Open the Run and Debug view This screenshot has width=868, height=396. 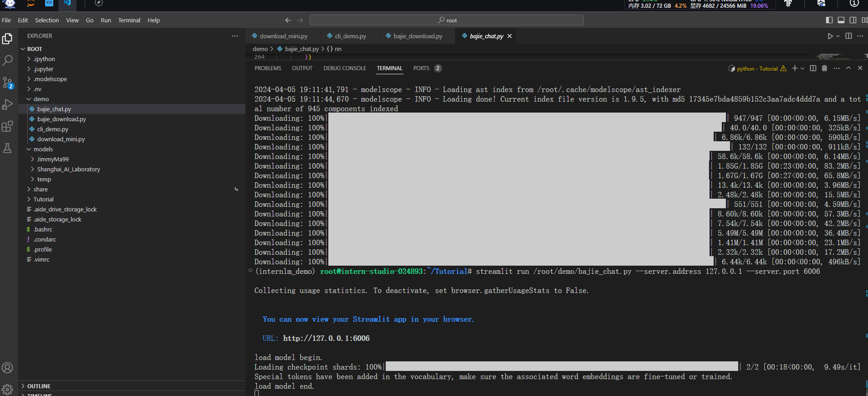coord(7,104)
